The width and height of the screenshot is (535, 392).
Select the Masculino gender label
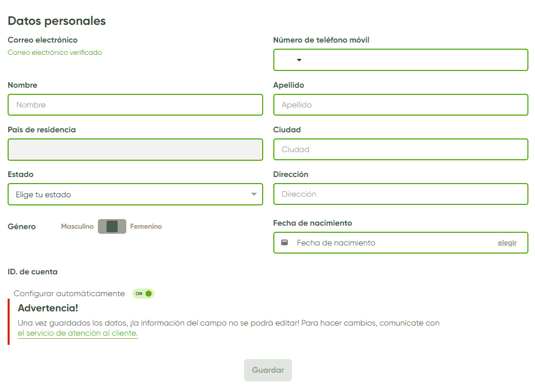coord(77,227)
